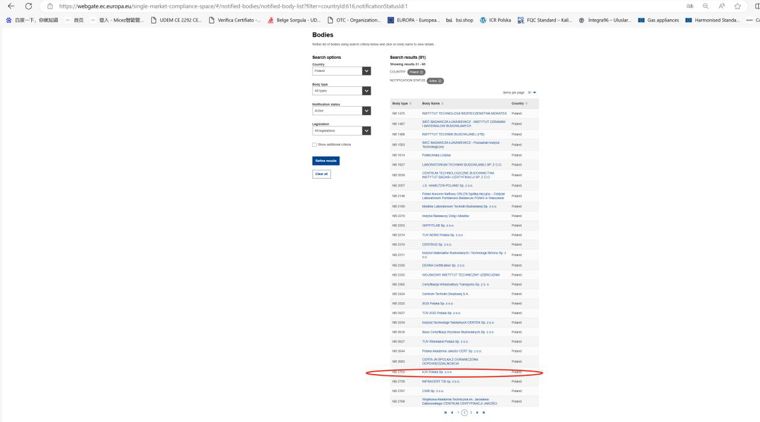Activate the Read aloud icon in address bar
760x422 pixels.
coord(721,6)
